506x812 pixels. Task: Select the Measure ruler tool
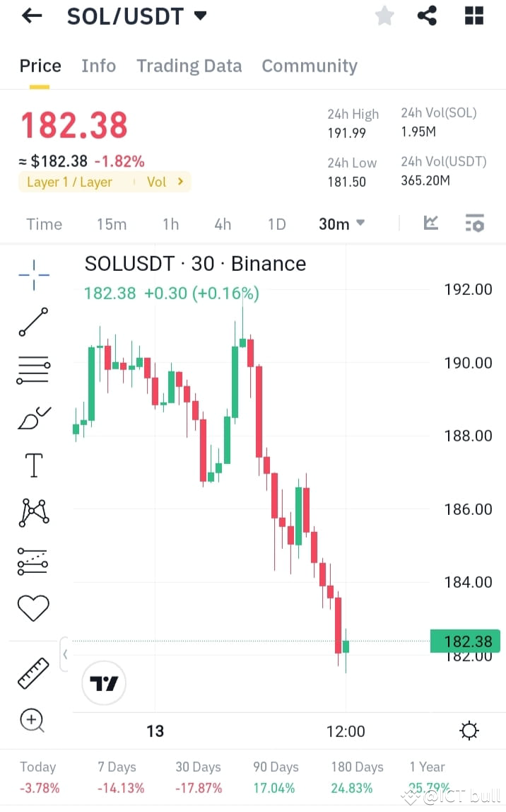(x=33, y=672)
